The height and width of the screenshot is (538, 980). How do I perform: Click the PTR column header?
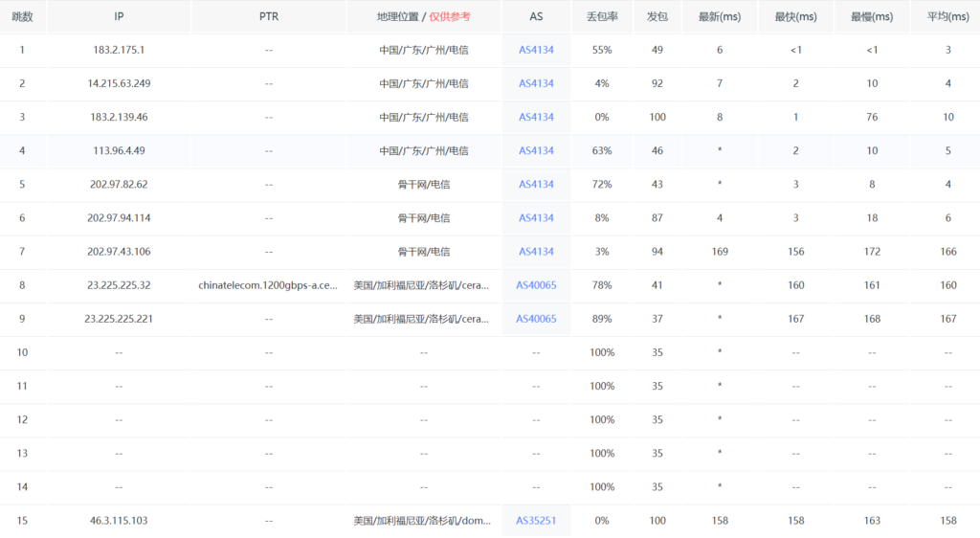click(269, 16)
